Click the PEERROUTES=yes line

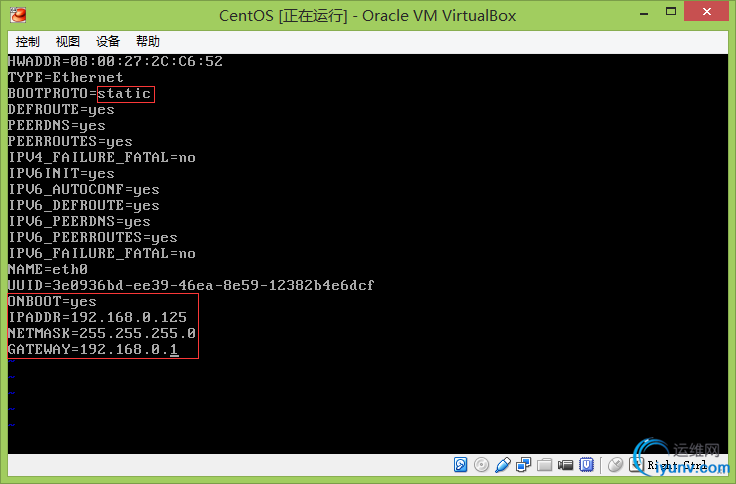tap(70, 141)
